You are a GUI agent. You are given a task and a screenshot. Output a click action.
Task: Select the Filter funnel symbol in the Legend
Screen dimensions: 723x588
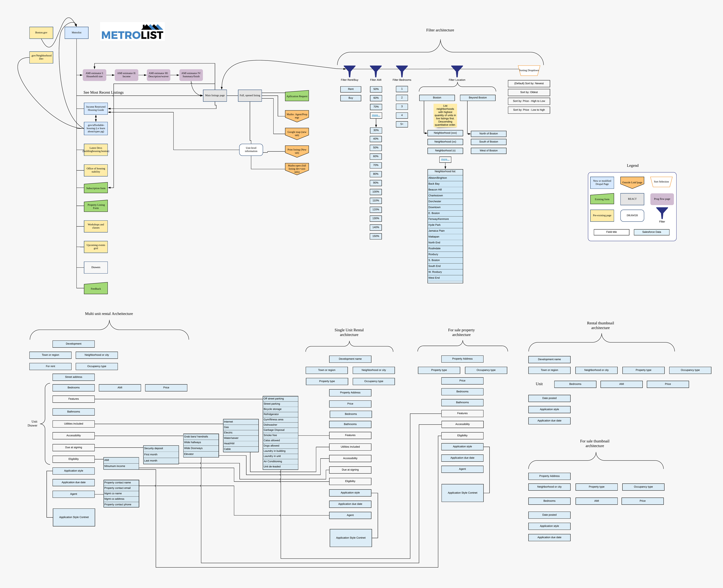(x=662, y=213)
